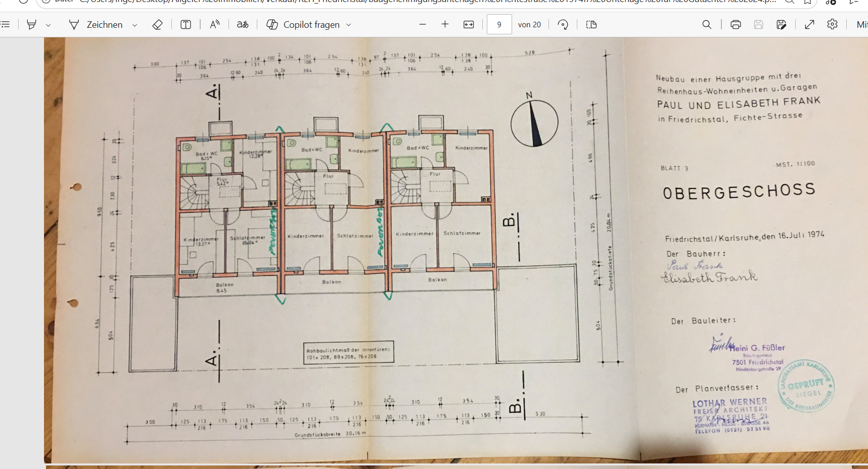Activate the Zeichnen drawing tool
The height and width of the screenshot is (469, 868).
click(x=96, y=24)
